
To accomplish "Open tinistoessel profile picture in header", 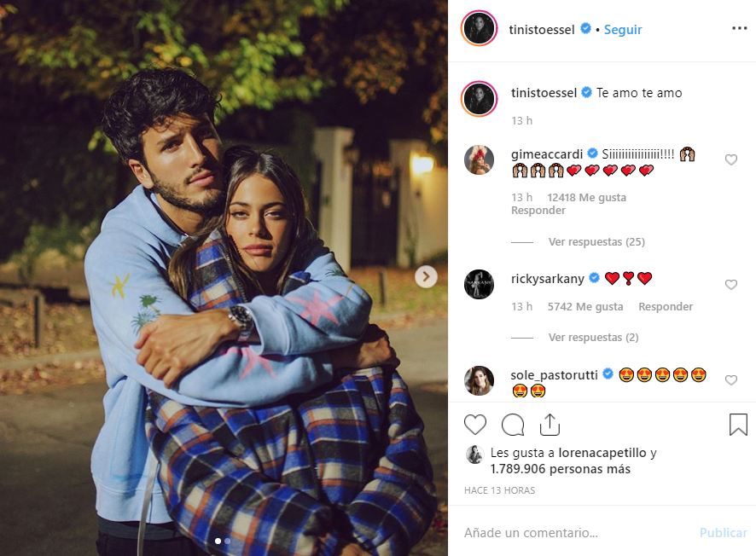I will tap(479, 28).
